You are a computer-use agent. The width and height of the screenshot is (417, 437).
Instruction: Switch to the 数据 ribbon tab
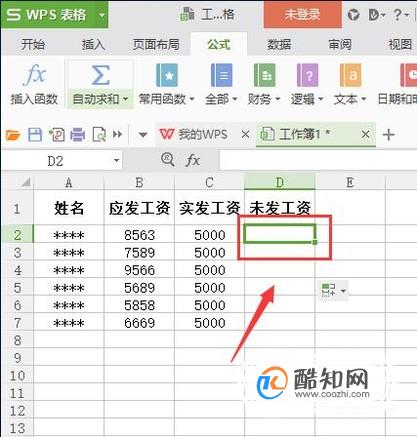click(279, 44)
